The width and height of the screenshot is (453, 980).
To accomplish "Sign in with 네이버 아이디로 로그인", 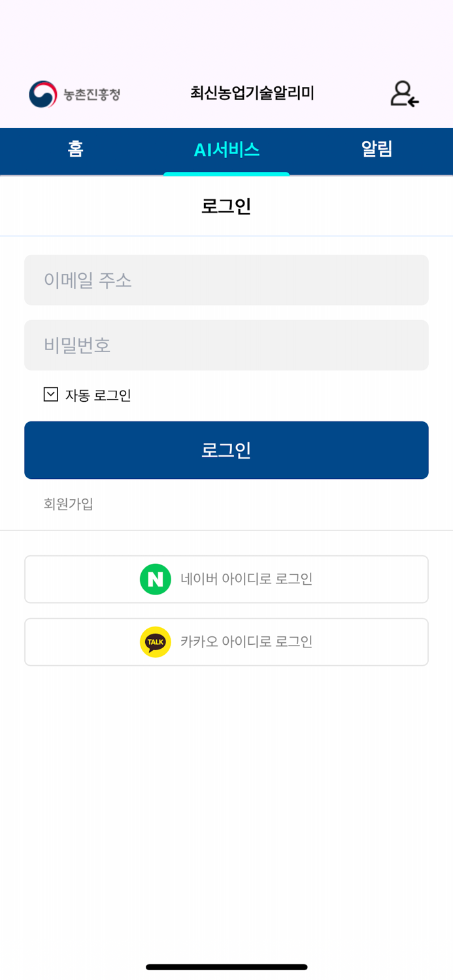I will click(x=226, y=579).
